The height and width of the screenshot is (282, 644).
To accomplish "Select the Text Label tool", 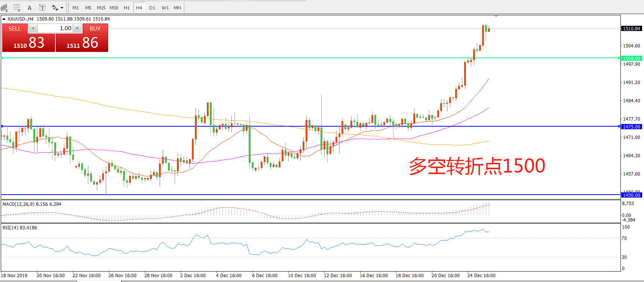I will (x=42, y=7).
